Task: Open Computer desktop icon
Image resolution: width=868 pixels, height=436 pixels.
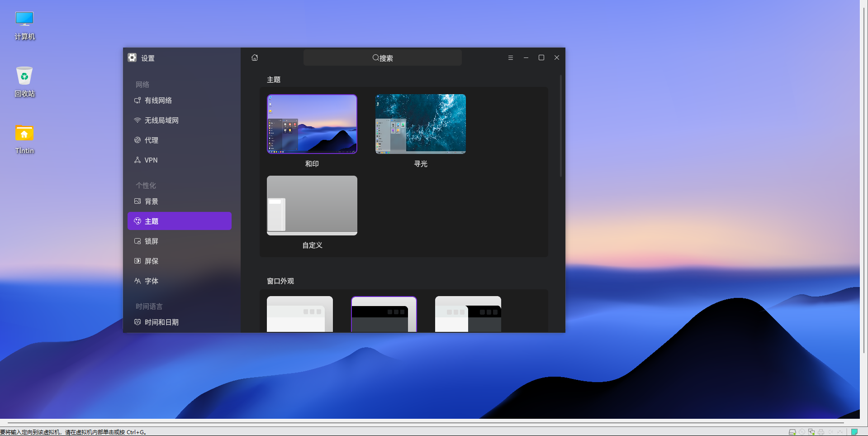Action: [x=24, y=20]
